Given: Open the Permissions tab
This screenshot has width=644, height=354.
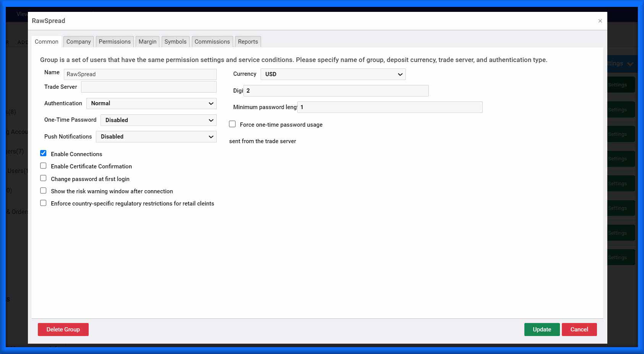Looking at the screenshot, I should (x=114, y=42).
